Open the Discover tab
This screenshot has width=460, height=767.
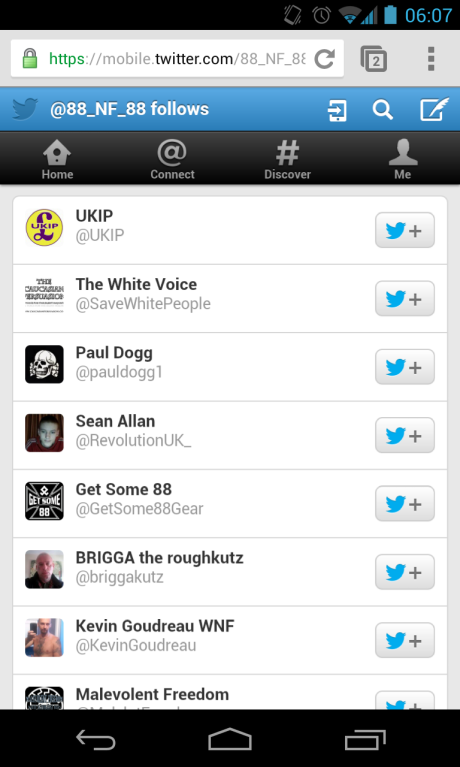pos(287,159)
